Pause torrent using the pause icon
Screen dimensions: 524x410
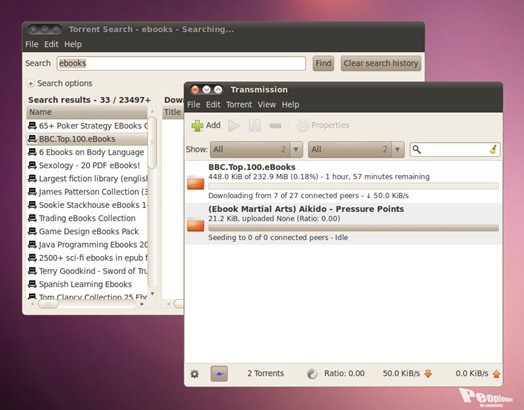tap(255, 126)
